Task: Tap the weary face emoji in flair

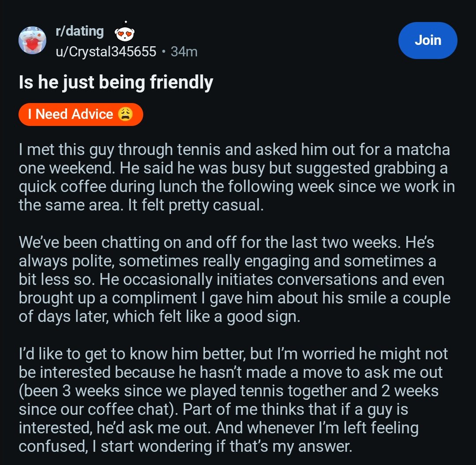Action: click(x=125, y=114)
